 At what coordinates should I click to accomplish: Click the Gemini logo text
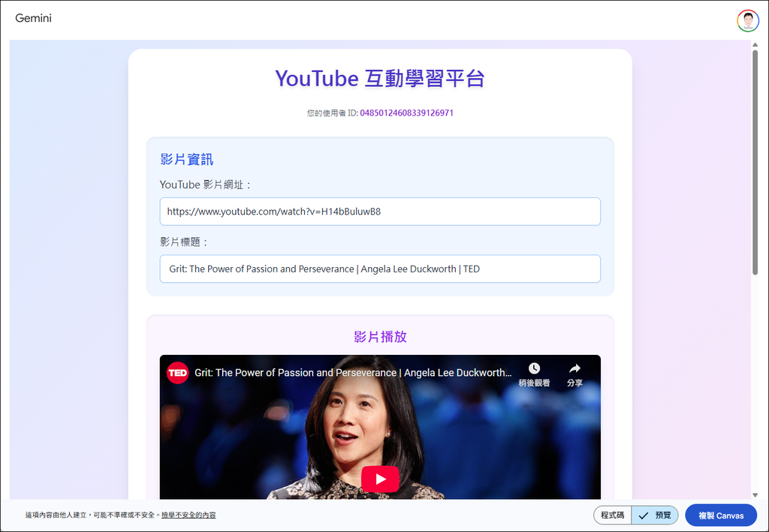(x=33, y=18)
